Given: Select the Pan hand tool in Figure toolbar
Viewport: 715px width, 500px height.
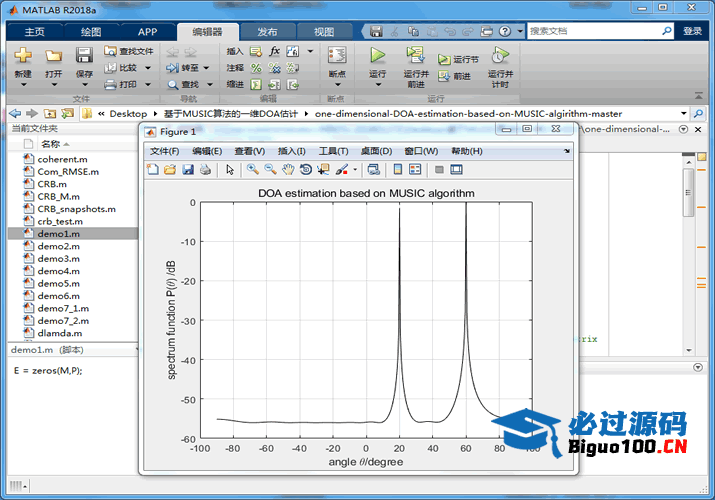Looking at the screenshot, I should 289,169.
